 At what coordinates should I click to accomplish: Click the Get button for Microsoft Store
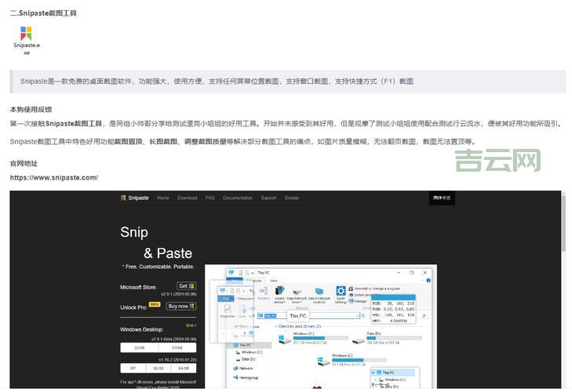187,286
